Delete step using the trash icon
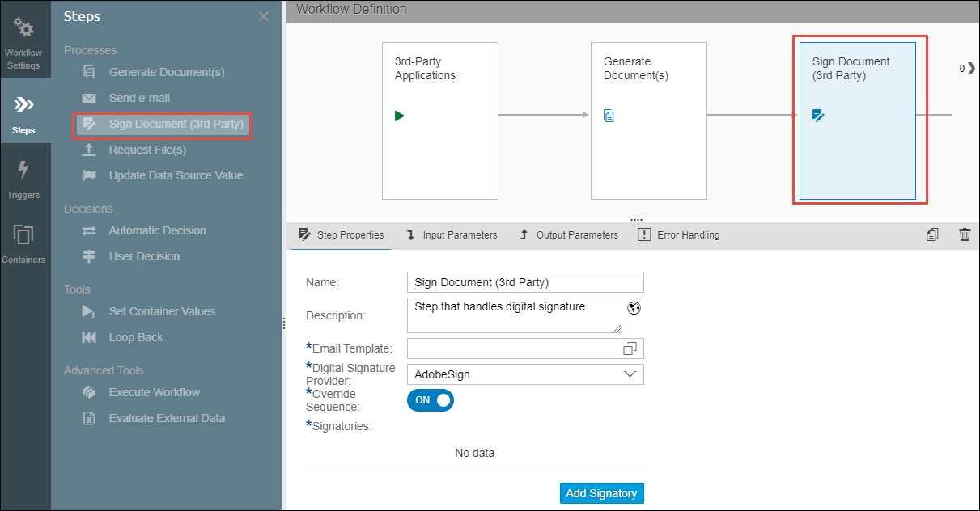 [965, 234]
